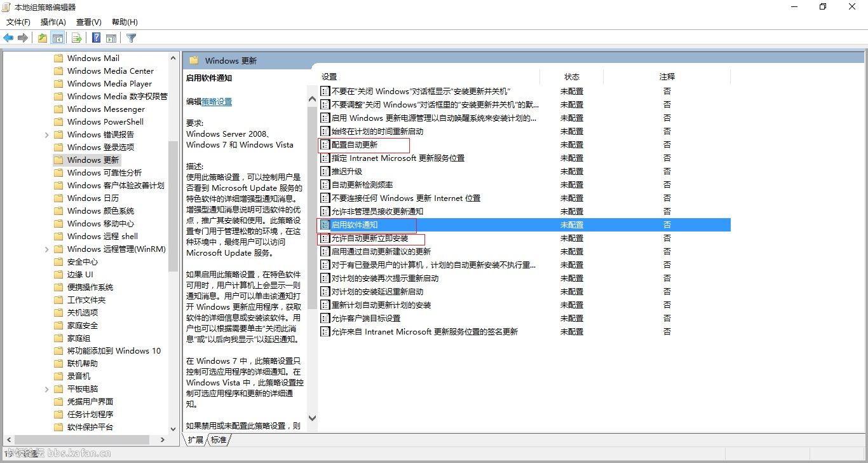
Task: Expand the 平板电脑 tree node
Action: (x=46, y=389)
